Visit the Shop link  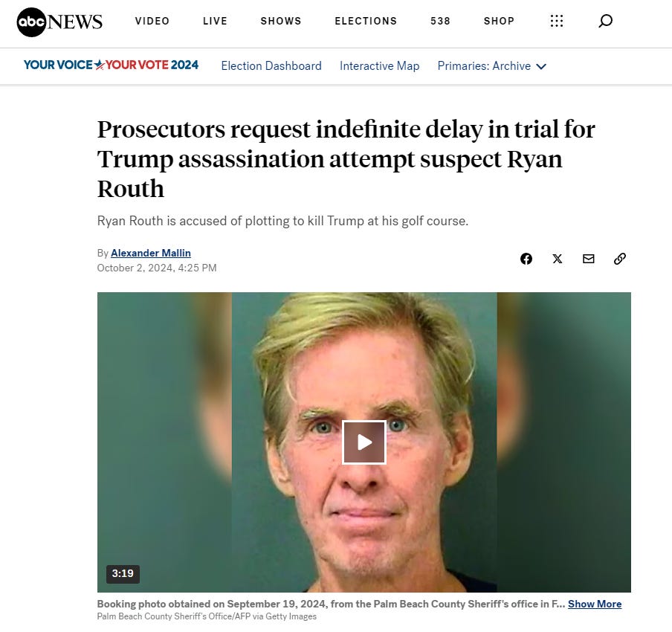tap(499, 21)
